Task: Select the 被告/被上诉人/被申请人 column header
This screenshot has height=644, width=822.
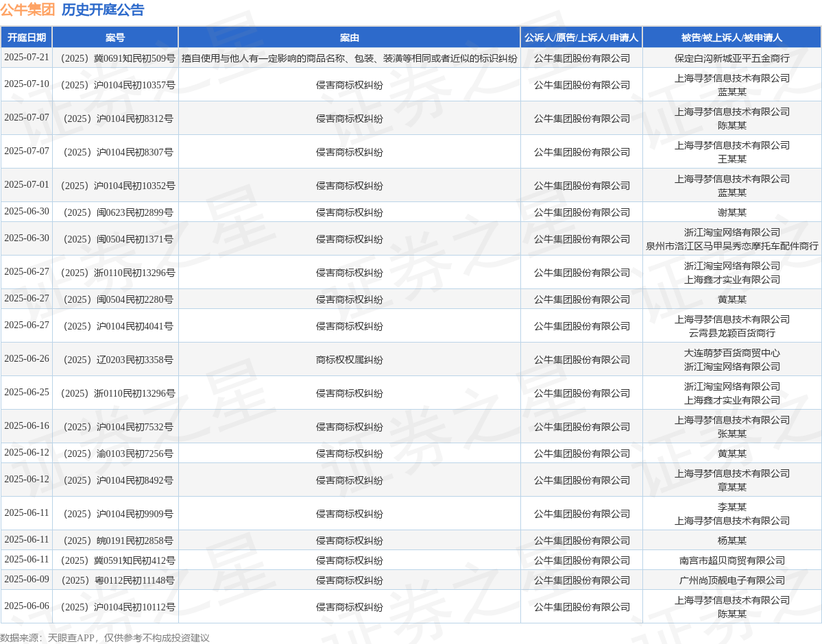Action: [732, 38]
